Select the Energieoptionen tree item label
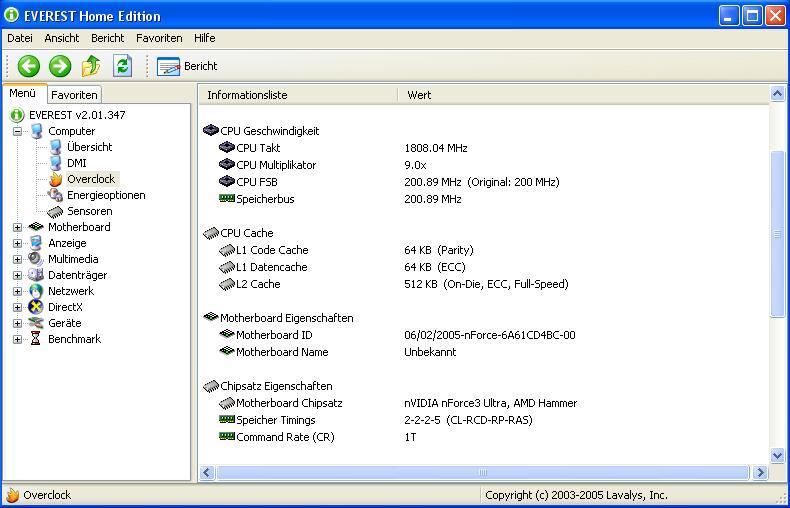790x508 pixels. pos(106,195)
